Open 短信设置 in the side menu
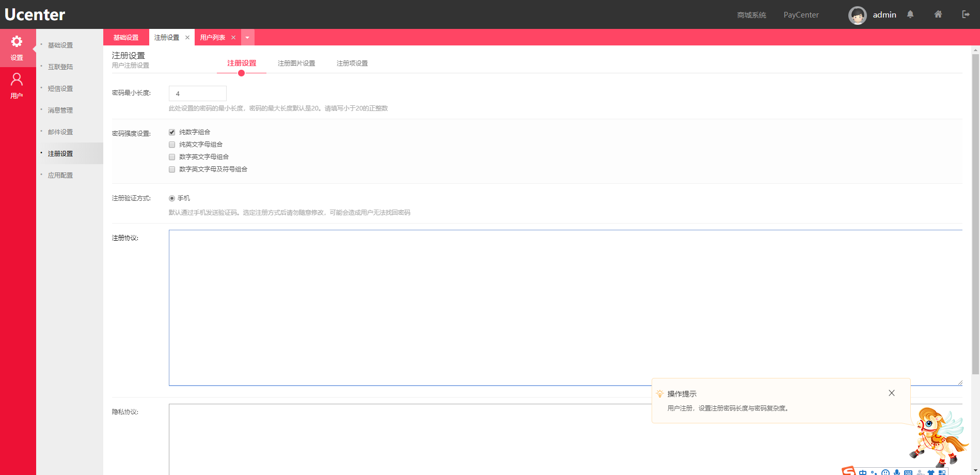This screenshot has width=980, height=475. pyautogui.click(x=60, y=89)
